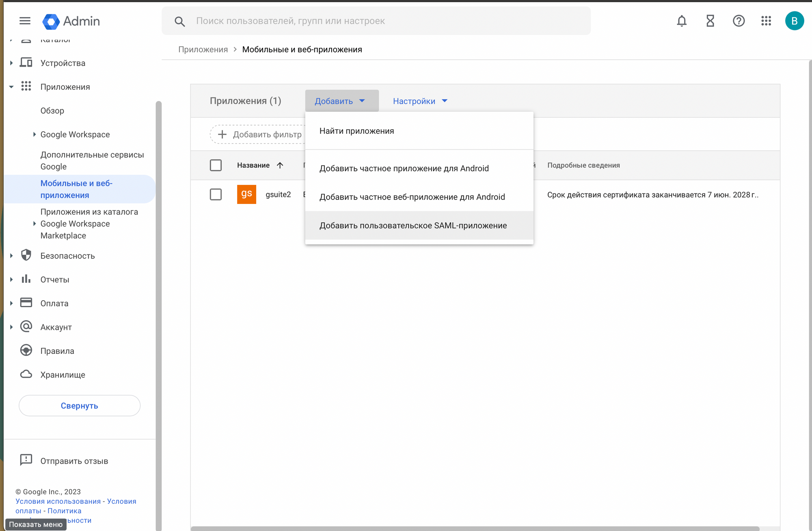The height and width of the screenshot is (531, 812).
Task: Click the gsuite2 orange app icon
Action: [x=246, y=194]
